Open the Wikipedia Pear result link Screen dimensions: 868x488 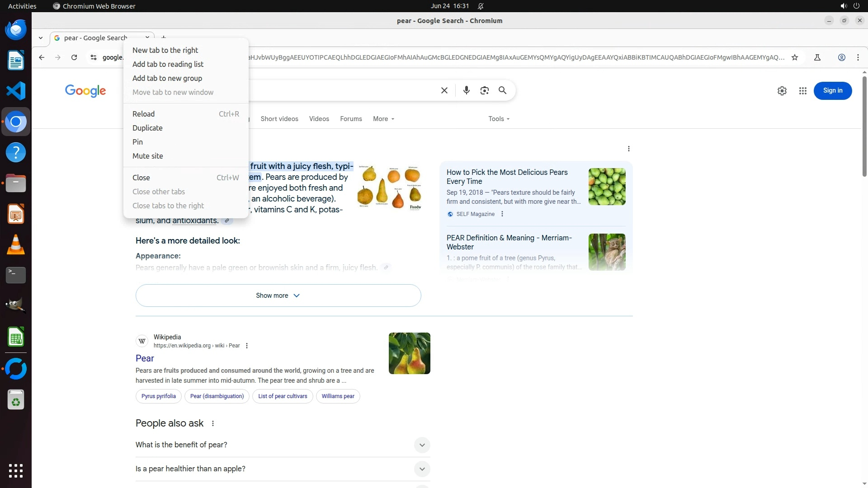pyautogui.click(x=145, y=358)
